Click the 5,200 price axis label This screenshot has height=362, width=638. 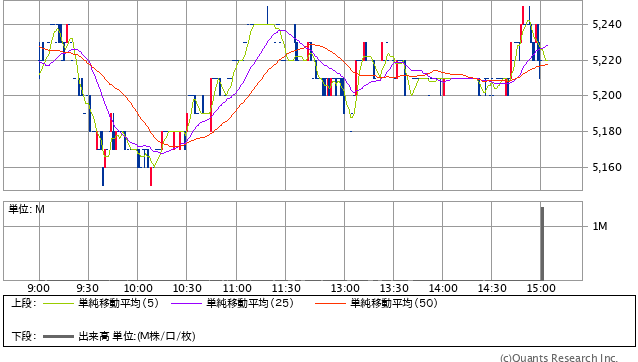607,96
